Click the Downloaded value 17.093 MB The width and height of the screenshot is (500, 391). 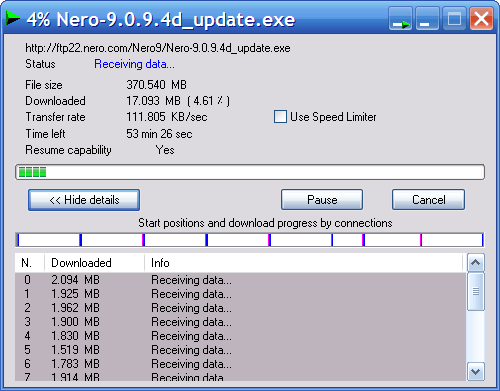(x=153, y=101)
